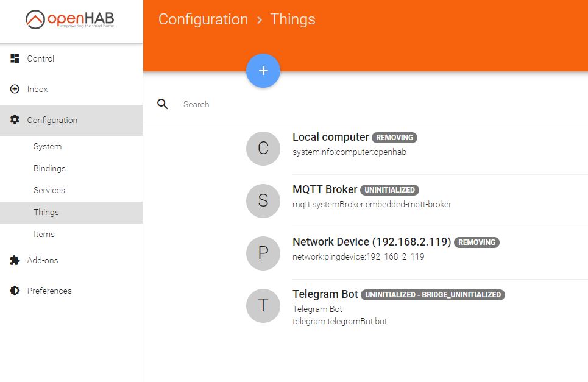Click the blue plus add-thing button

click(x=263, y=71)
